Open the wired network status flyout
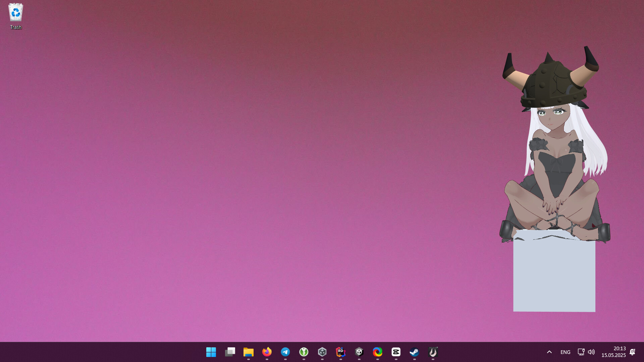 coord(581,352)
